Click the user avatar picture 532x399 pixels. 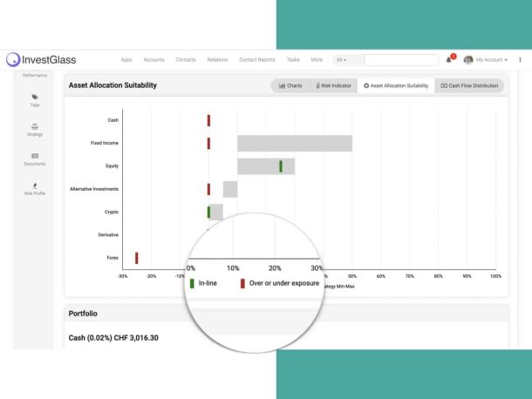click(x=468, y=59)
